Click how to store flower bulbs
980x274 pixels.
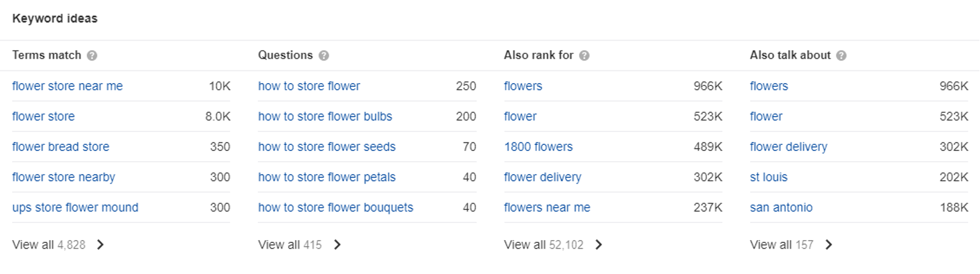click(x=325, y=116)
